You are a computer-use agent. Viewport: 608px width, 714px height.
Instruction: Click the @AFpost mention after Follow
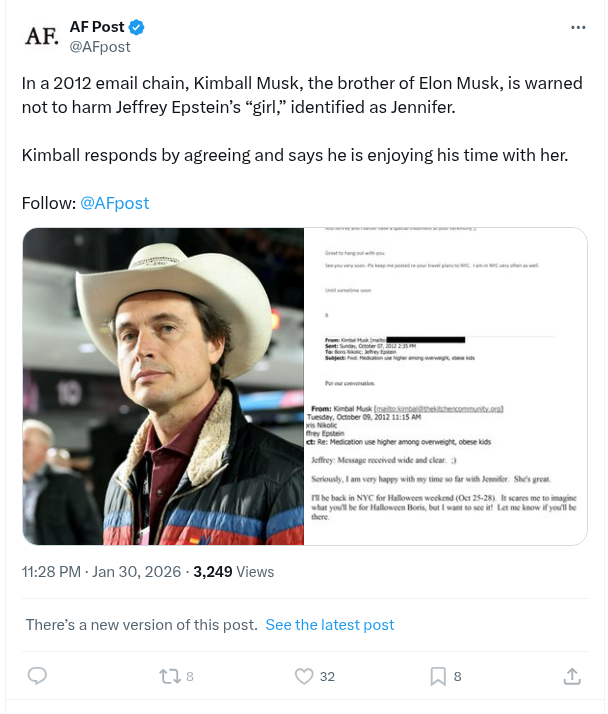(114, 203)
